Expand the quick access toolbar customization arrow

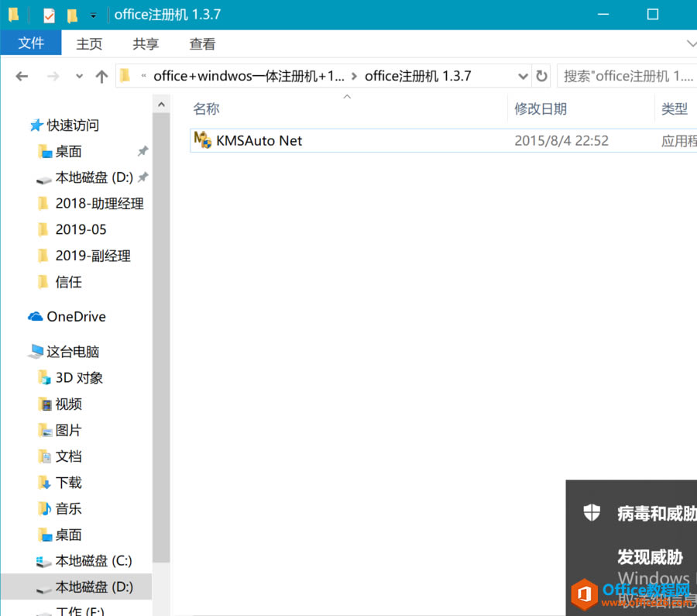92,15
